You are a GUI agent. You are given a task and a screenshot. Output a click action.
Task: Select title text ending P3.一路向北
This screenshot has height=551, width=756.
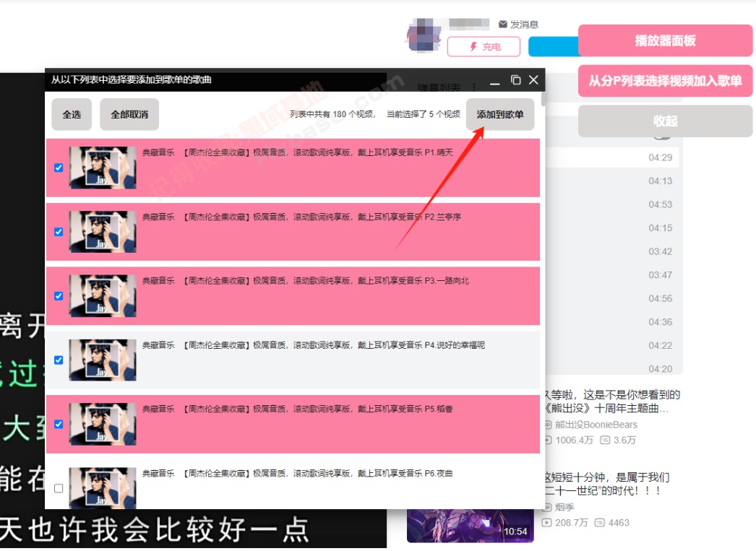click(x=305, y=281)
